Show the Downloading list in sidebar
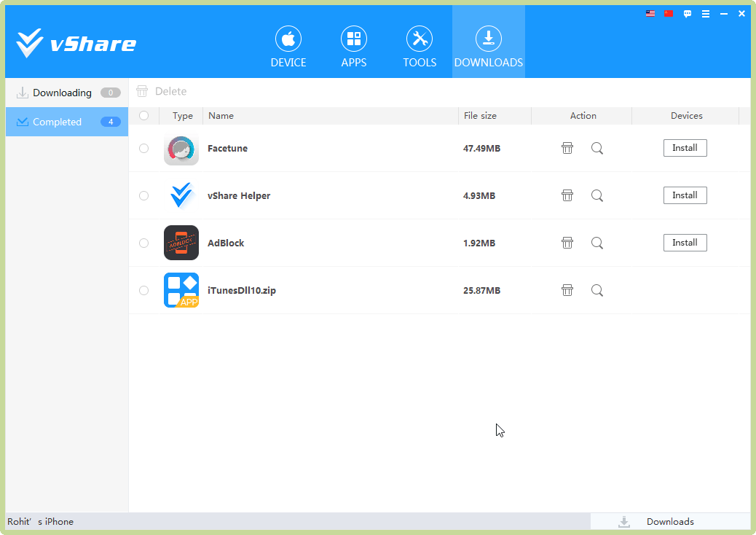The height and width of the screenshot is (535, 756). pyautogui.click(x=67, y=93)
